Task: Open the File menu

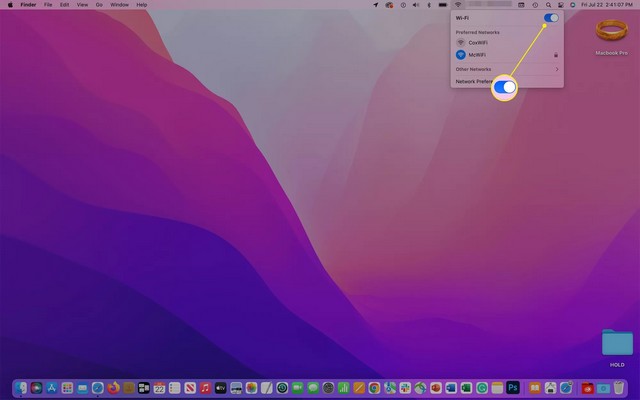Action: 47,5
